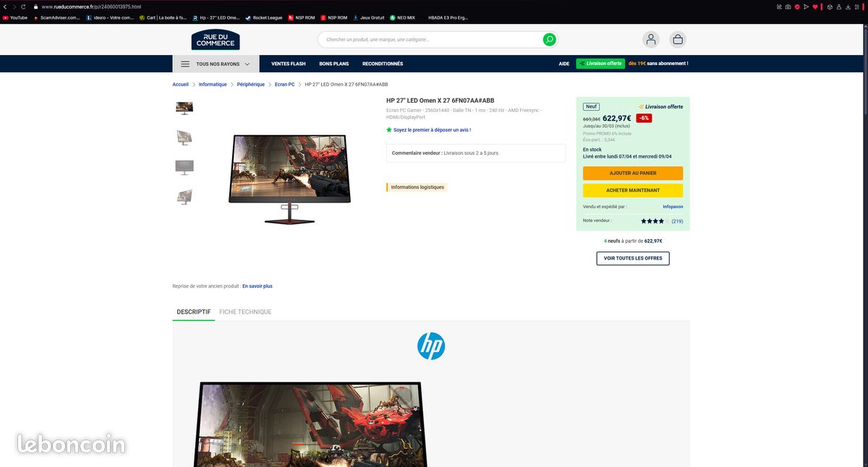
Task: Click the HP logo in description
Action: (x=431, y=346)
